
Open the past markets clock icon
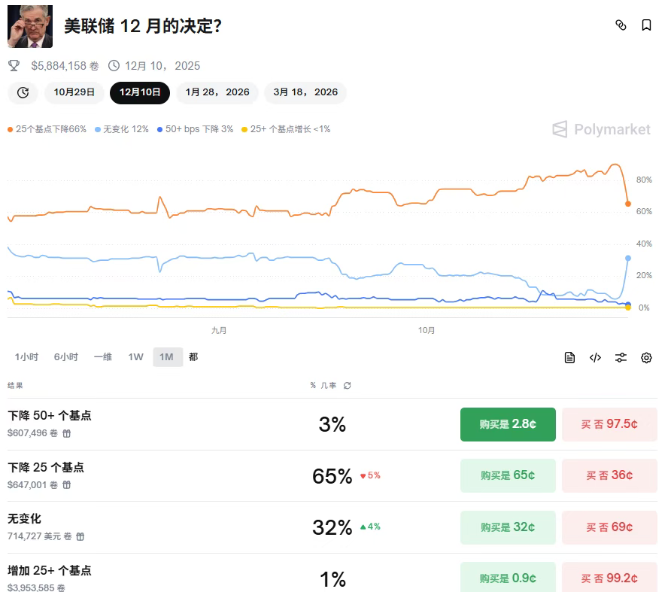point(22,93)
